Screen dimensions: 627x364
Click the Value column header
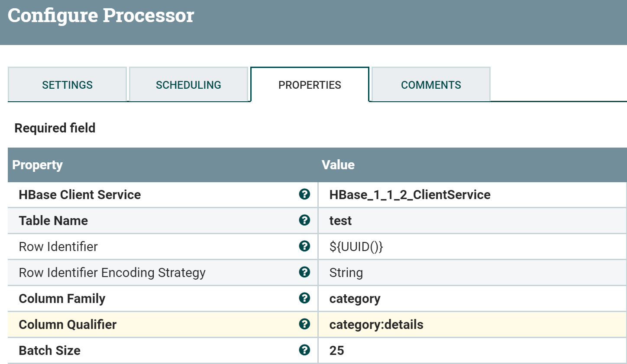338,165
